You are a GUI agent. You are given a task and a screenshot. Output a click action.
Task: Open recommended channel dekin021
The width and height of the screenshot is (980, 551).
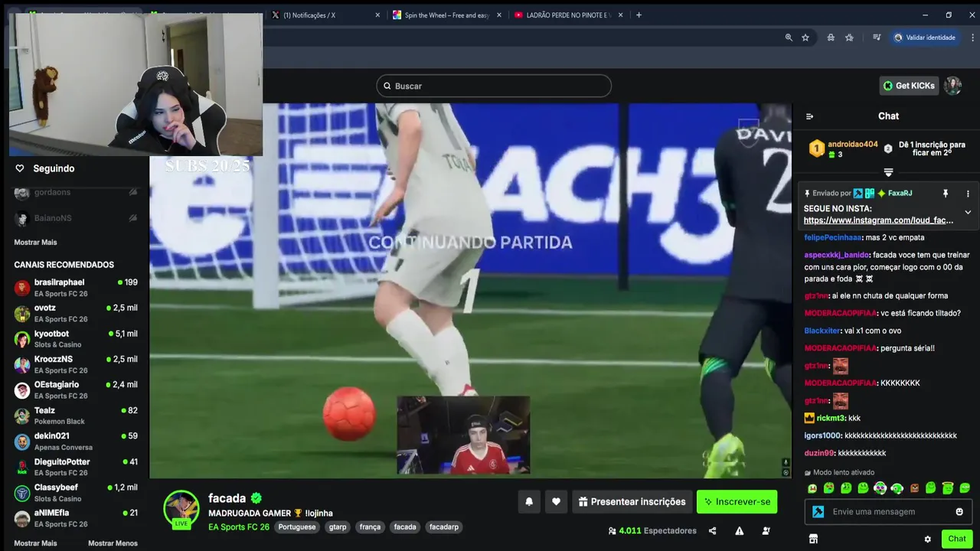75,442
